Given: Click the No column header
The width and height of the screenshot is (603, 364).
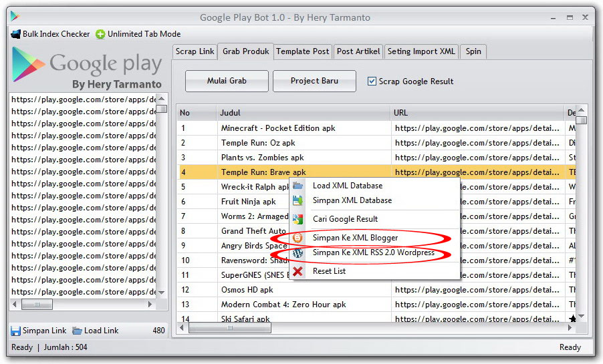Looking at the screenshot, I should point(197,113).
